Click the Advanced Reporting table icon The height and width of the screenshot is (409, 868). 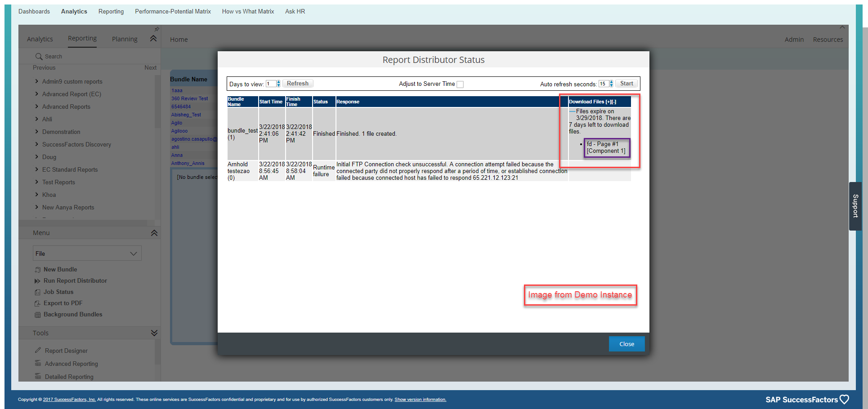(38, 363)
